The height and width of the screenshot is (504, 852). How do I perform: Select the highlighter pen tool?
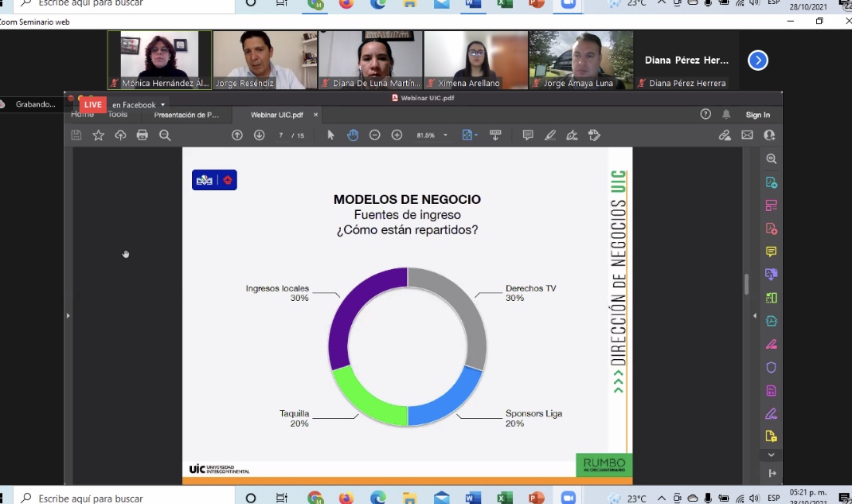tap(550, 135)
